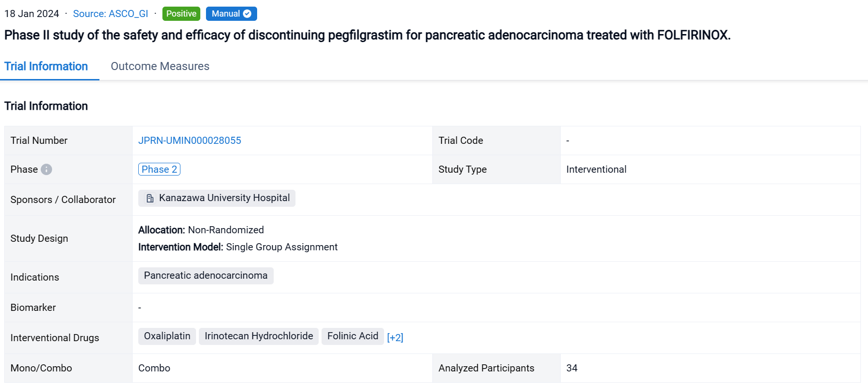Select the Trial Information tab
The image size is (868, 388).
(x=46, y=66)
